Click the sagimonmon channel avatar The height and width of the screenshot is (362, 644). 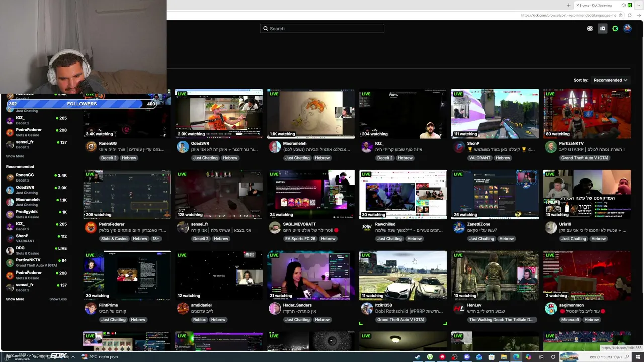click(551, 308)
